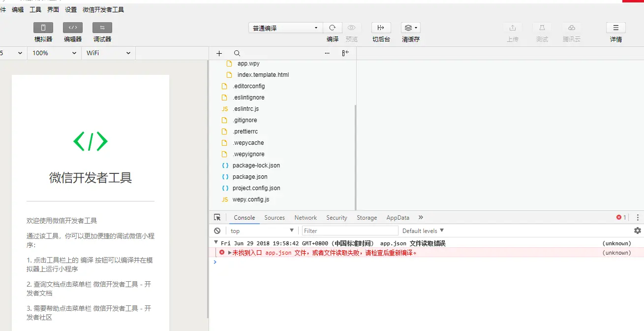Click the 预览 eye preview icon
The height and width of the screenshot is (331, 644).
tap(351, 28)
